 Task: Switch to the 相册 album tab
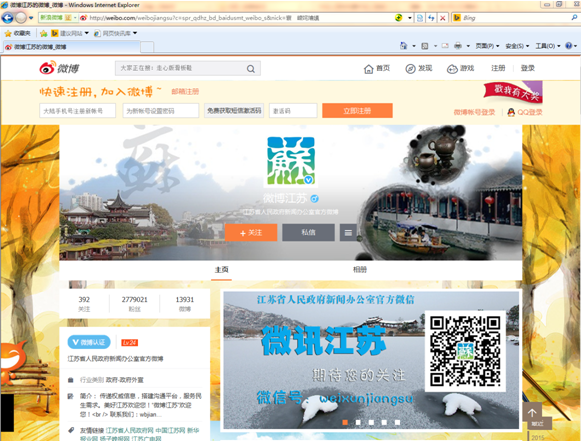pyautogui.click(x=359, y=269)
